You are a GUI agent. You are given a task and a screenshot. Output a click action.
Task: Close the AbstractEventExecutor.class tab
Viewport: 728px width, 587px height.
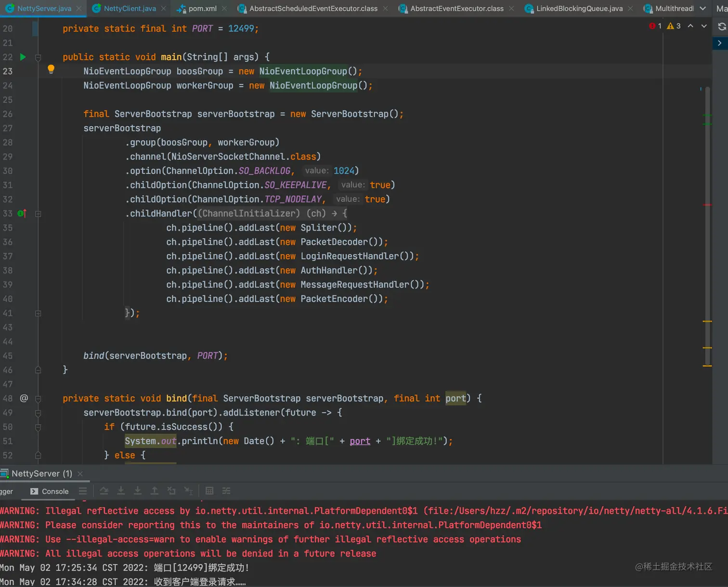pos(511,9)
